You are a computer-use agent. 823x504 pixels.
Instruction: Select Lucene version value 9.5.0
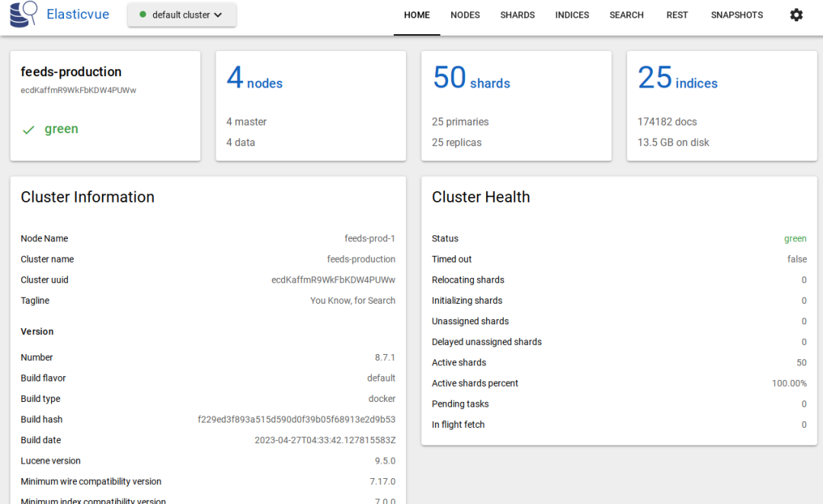click(x=385, y=461)
